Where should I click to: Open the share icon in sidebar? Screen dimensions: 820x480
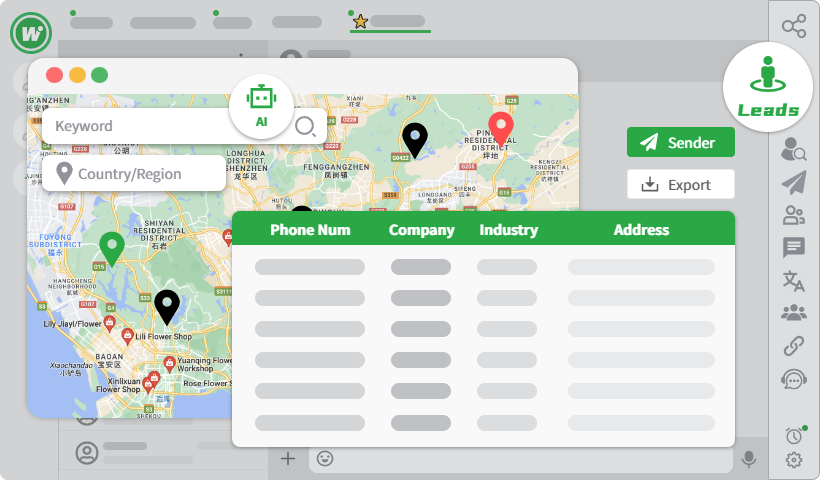point(794,26)
